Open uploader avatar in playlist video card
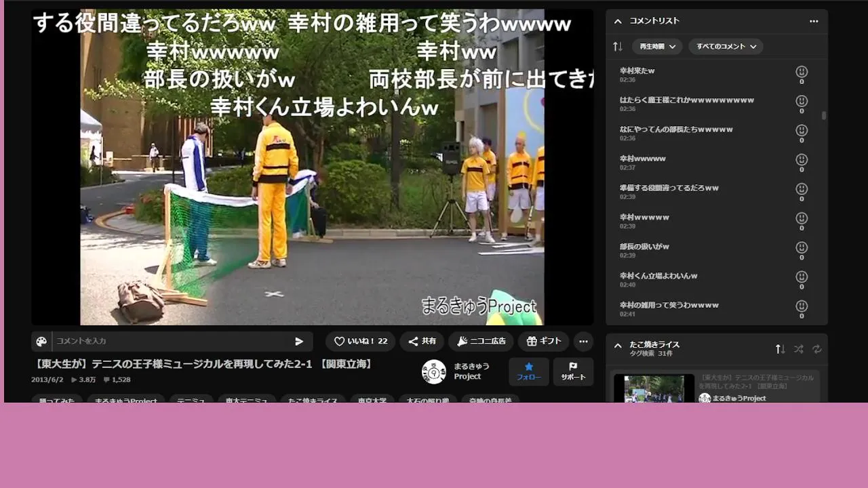Screen dimensions: 868x488 pyautogui.click(x=705, y=399)
